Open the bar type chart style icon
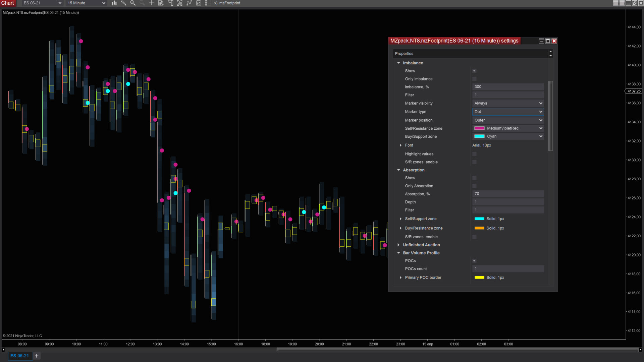The width and height of the screenshot is (644, 362). (114, 3)
